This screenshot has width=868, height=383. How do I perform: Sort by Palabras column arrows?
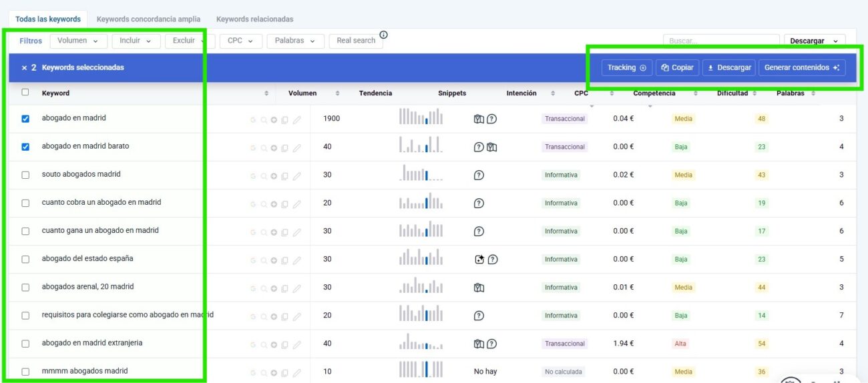(813, 93)
